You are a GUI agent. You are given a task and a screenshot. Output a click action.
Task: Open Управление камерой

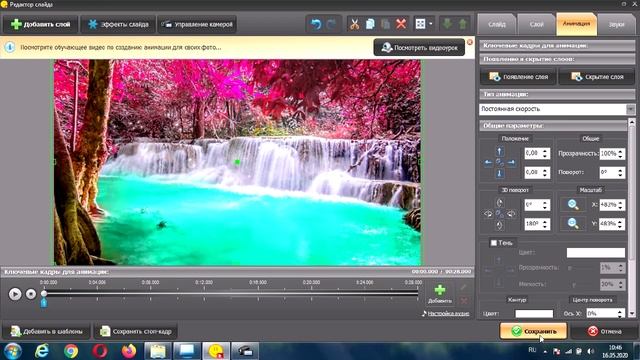pyautogui.click(x=198, y=24)
